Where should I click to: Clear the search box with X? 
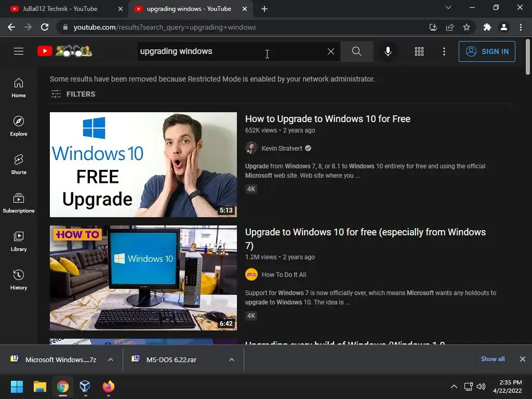click(331, 51)
